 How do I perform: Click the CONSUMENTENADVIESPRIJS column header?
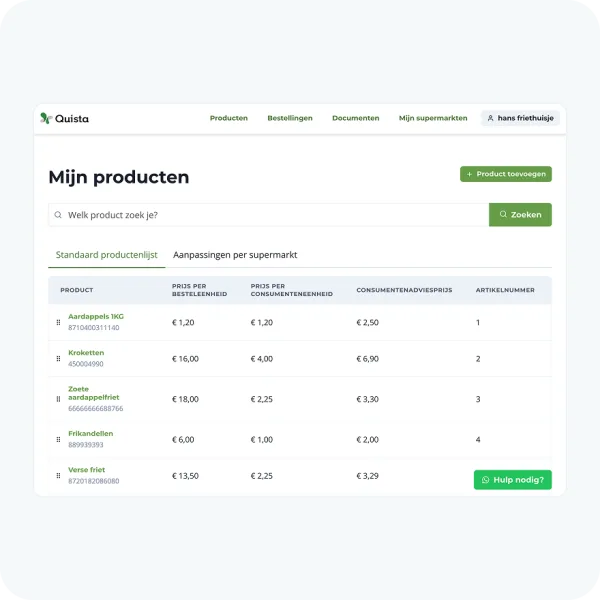(x=404, y=290)
